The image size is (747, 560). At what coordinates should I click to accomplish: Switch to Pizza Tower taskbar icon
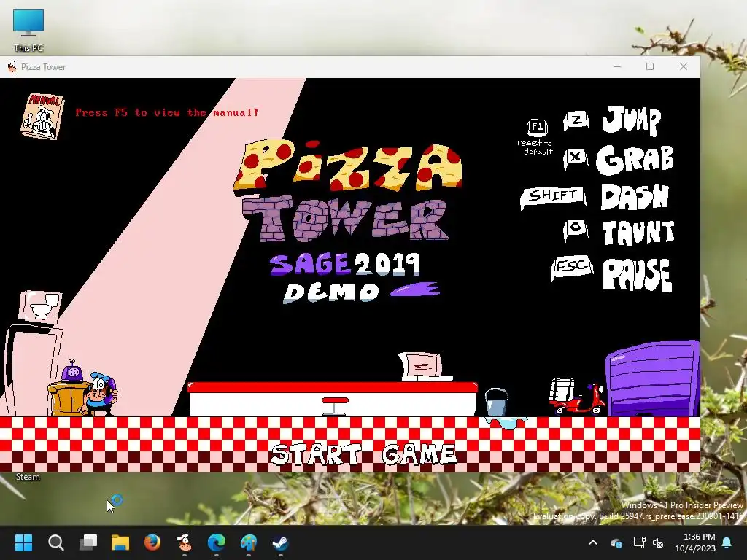185,542
